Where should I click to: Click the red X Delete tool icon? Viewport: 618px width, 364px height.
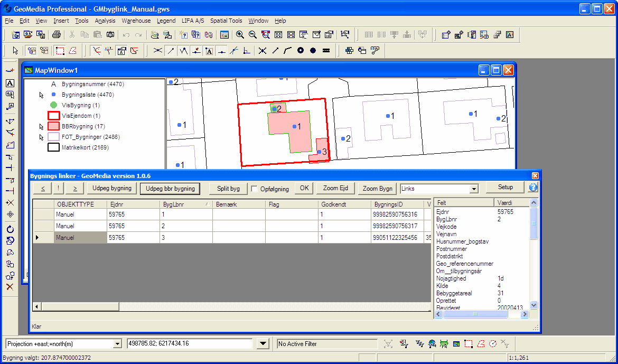[x=10, y=287]
